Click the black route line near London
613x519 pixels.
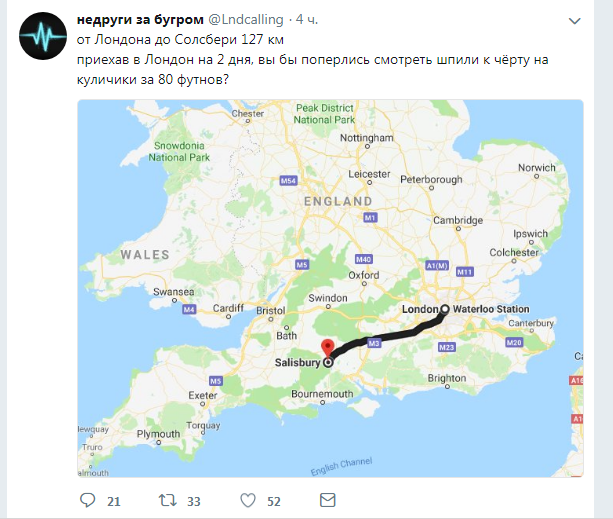pyautogui.click(x=420, y=330)
